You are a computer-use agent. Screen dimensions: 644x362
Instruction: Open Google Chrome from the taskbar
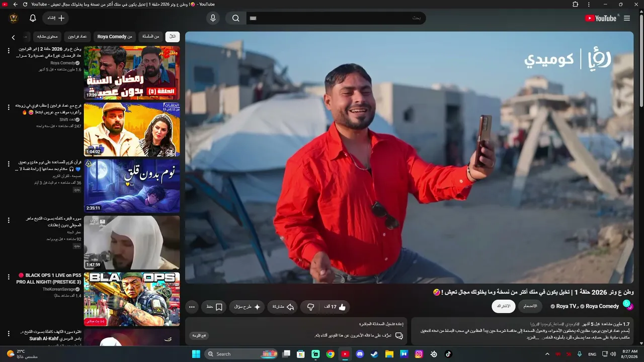[330, 354]
